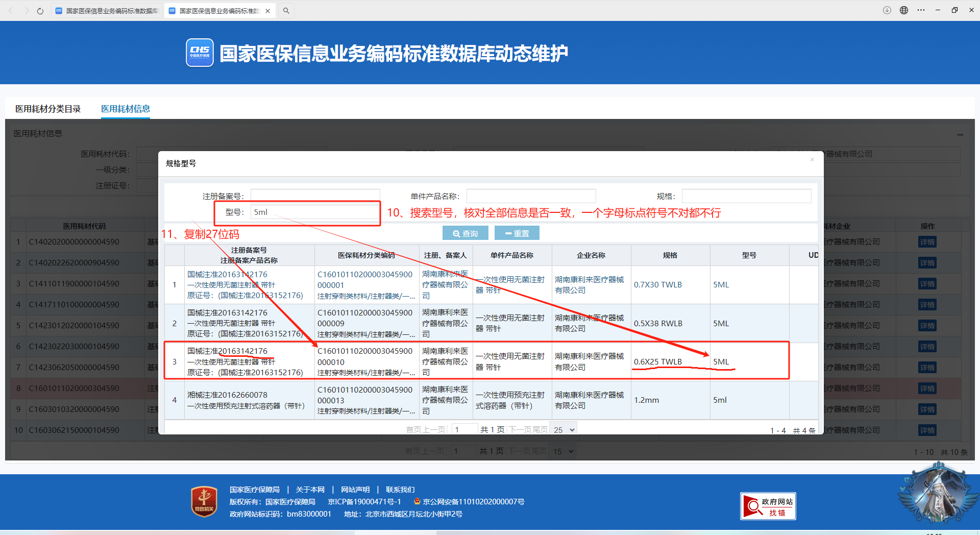This screenshot has width=980, height=535.
Task: Click the 型号 field containing 5ml
Action: 314,212
